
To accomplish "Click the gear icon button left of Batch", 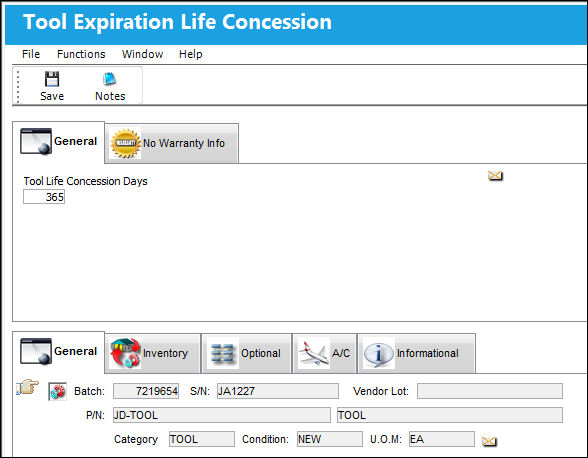I will click(x=57, y=392).
